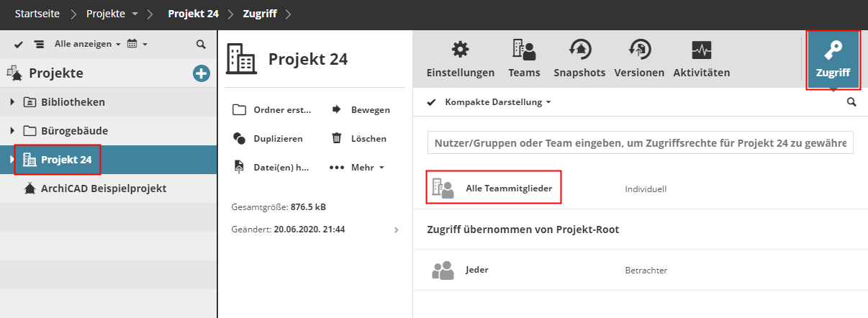Expand the Bürogebäude folder arrow
The image size is (868, 318).
click(x=12, y=131)
